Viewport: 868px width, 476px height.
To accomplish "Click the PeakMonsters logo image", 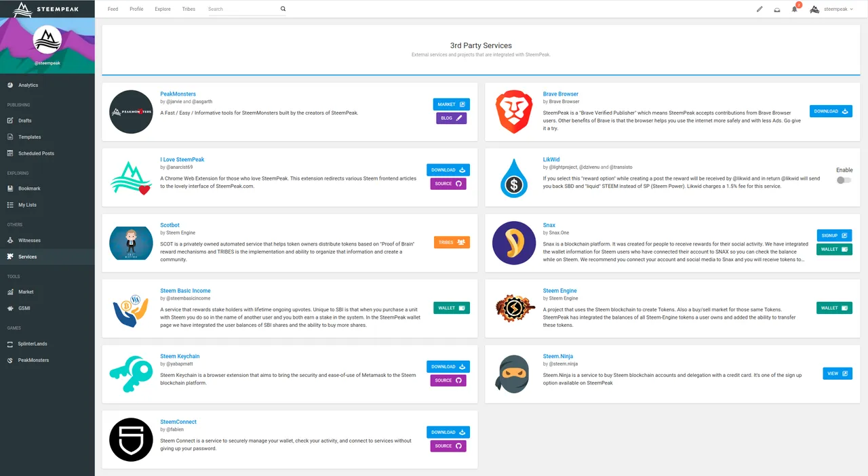I will [x=131, y=112].
